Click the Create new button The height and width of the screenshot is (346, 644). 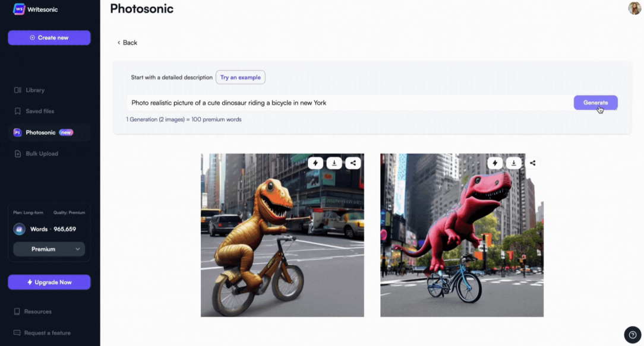(49, 38)
